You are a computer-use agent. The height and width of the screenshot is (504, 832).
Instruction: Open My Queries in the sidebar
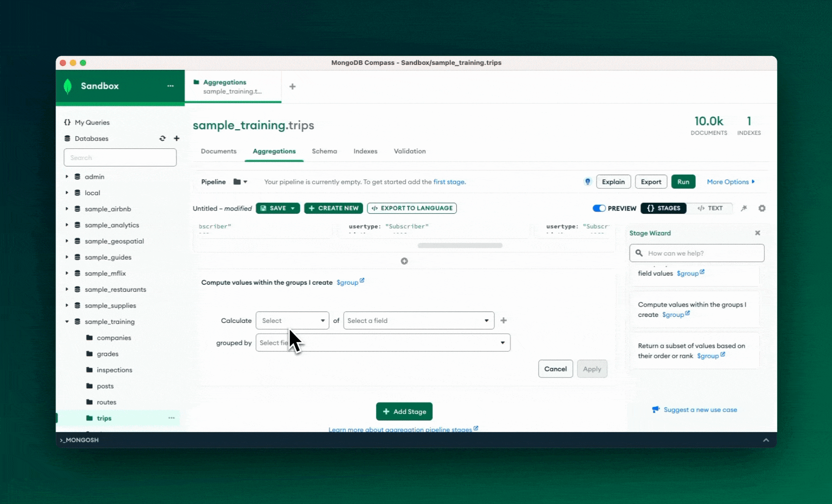(x=92, y=122)
